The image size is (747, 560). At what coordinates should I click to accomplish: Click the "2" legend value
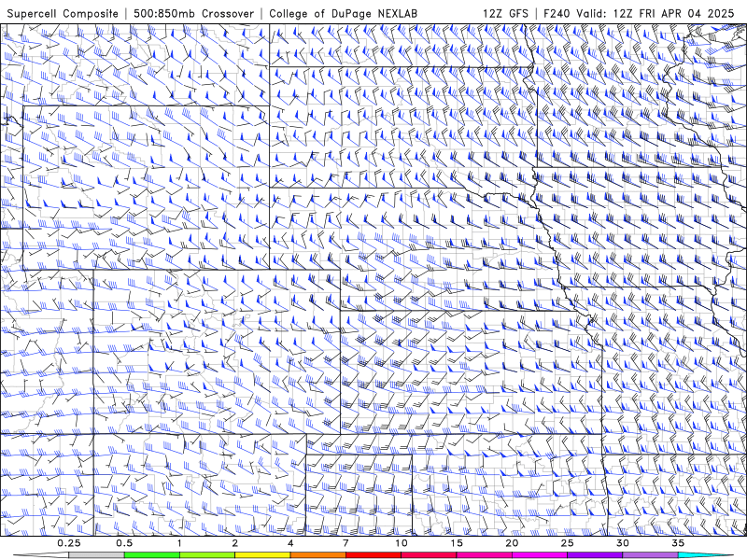(x=235, y=543)
